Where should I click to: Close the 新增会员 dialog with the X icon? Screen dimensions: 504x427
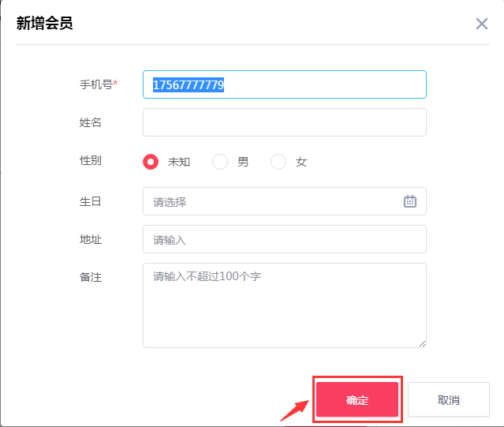pyautogui.click(x=482, y=24)
